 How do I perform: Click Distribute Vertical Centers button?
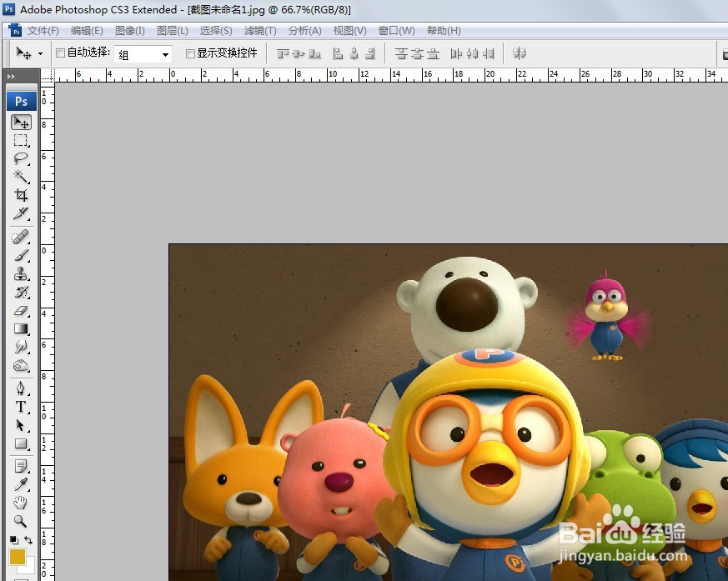pos(418,54)
